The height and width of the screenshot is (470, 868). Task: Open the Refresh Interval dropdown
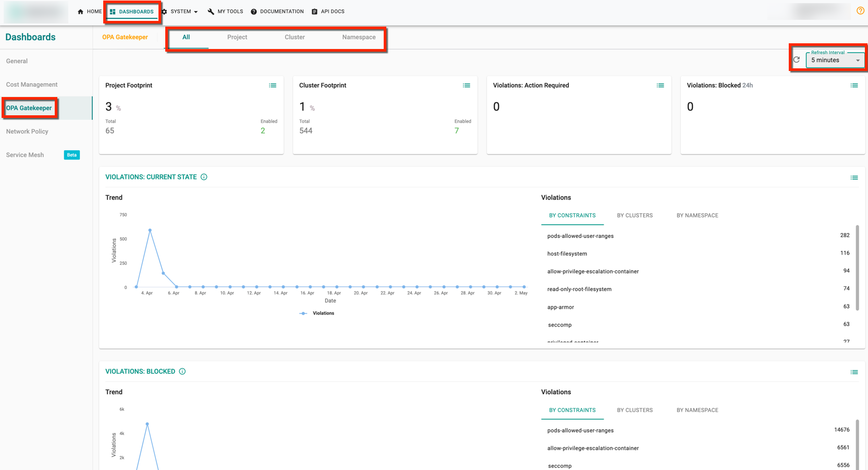[x=835, y=60]
